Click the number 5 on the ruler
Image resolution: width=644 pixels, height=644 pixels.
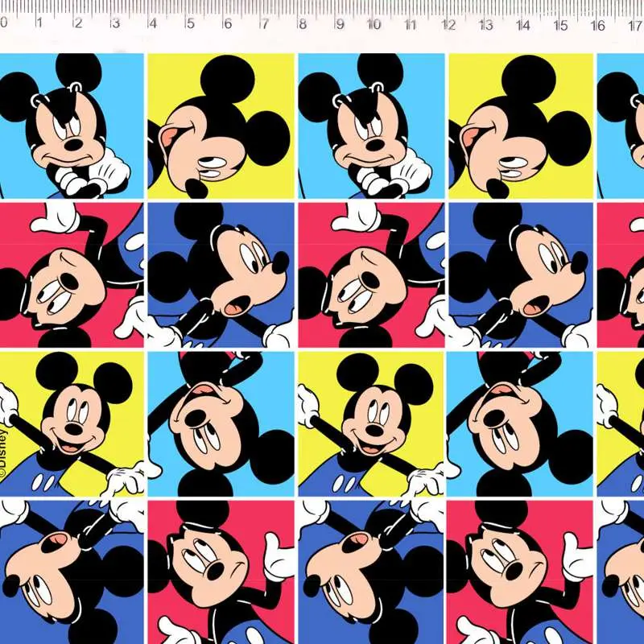190,24
